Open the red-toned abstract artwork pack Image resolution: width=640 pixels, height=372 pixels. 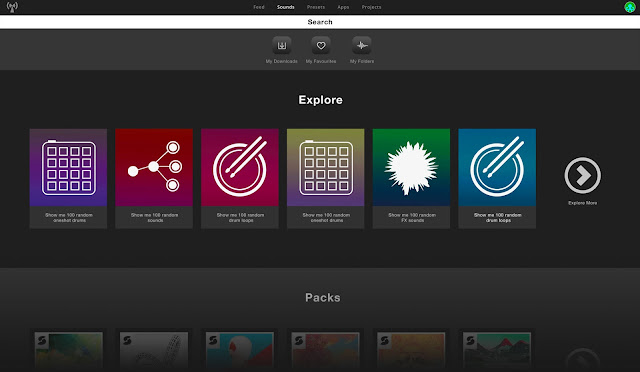coord(326,350)
